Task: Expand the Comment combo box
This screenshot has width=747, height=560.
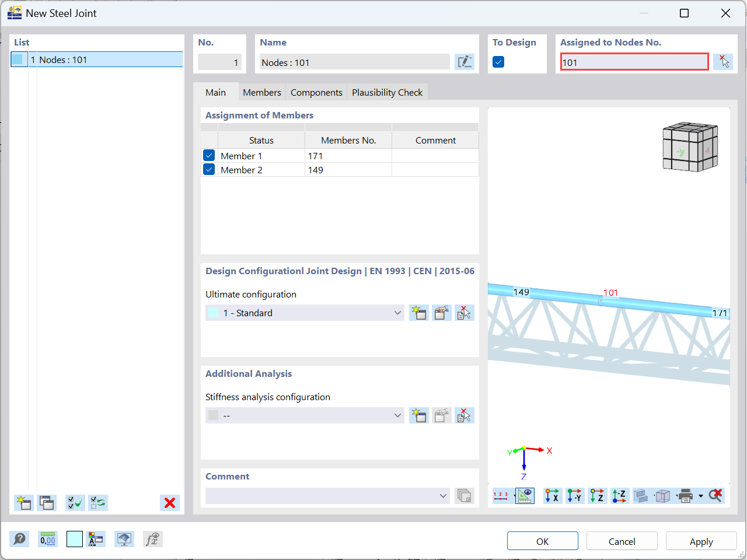Action: pyautogui.click(x=327, y=496)
